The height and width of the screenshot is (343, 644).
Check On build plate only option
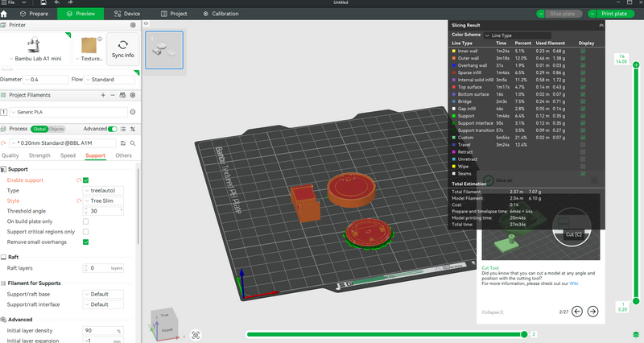tap(86, 221)
